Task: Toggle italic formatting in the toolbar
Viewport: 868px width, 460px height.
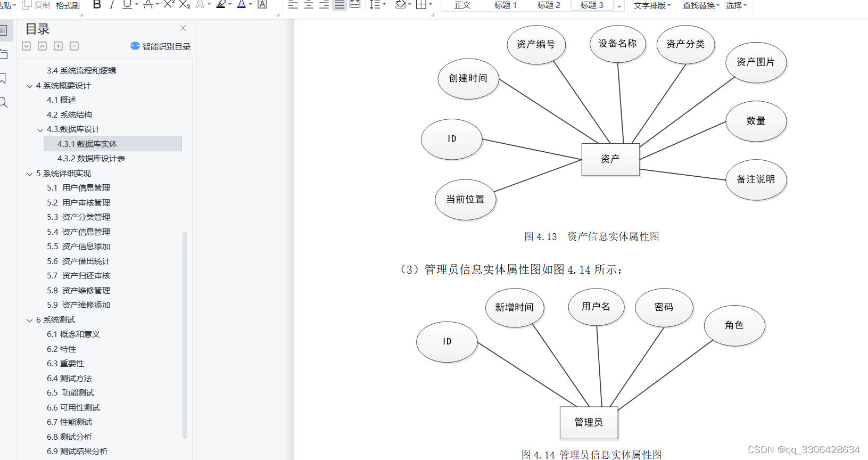Action: pos(112,5)
